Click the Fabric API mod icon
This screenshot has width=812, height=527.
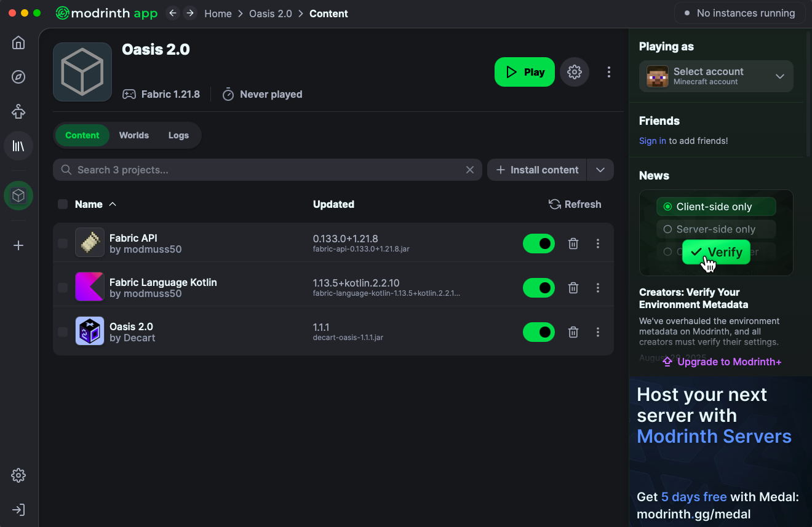coord(90,243)
